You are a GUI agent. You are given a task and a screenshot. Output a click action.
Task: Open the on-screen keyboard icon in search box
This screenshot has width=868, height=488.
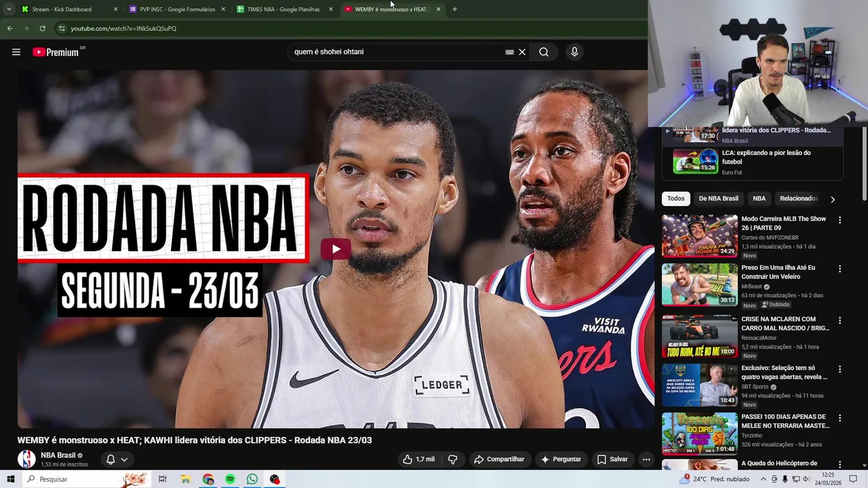click(x=509, y=52)
